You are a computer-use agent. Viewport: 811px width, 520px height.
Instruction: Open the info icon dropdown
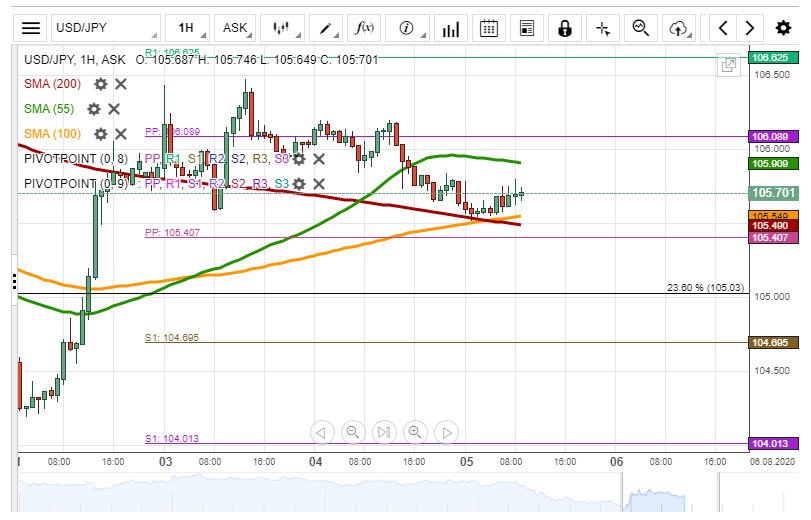click(408, 28)
